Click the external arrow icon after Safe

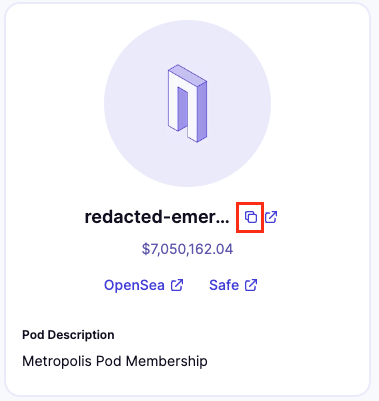(251, 285)
